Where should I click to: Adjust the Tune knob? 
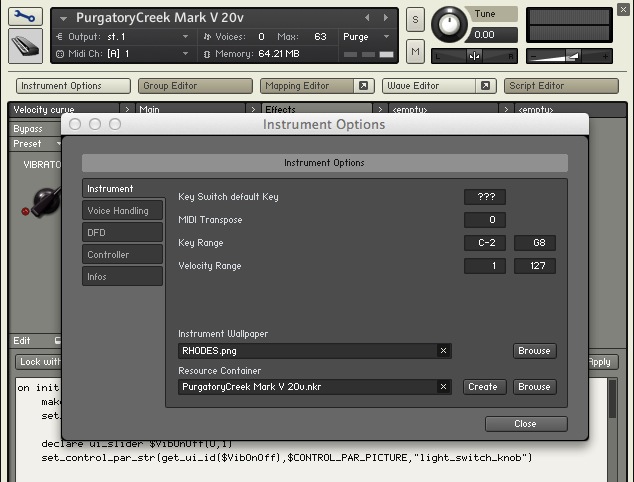point(451,24)
